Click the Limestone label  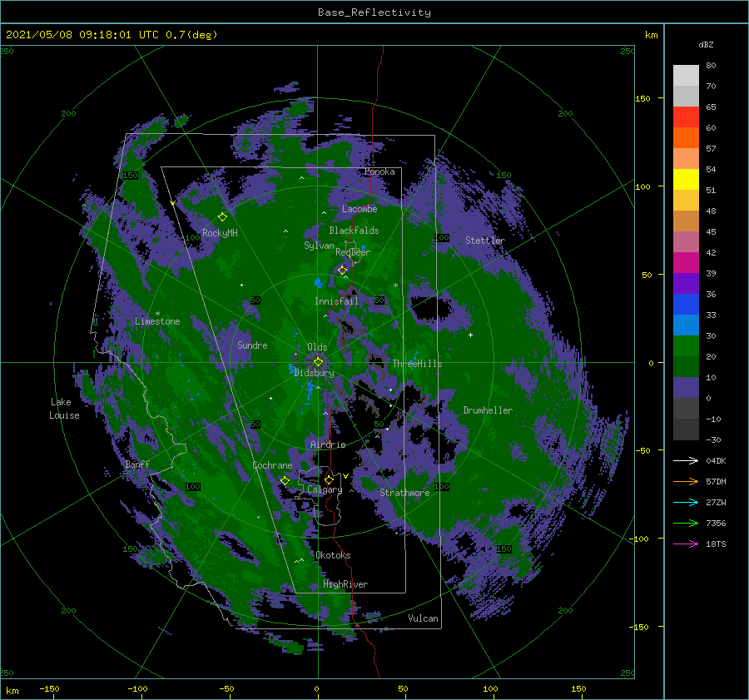coord(157,321)
